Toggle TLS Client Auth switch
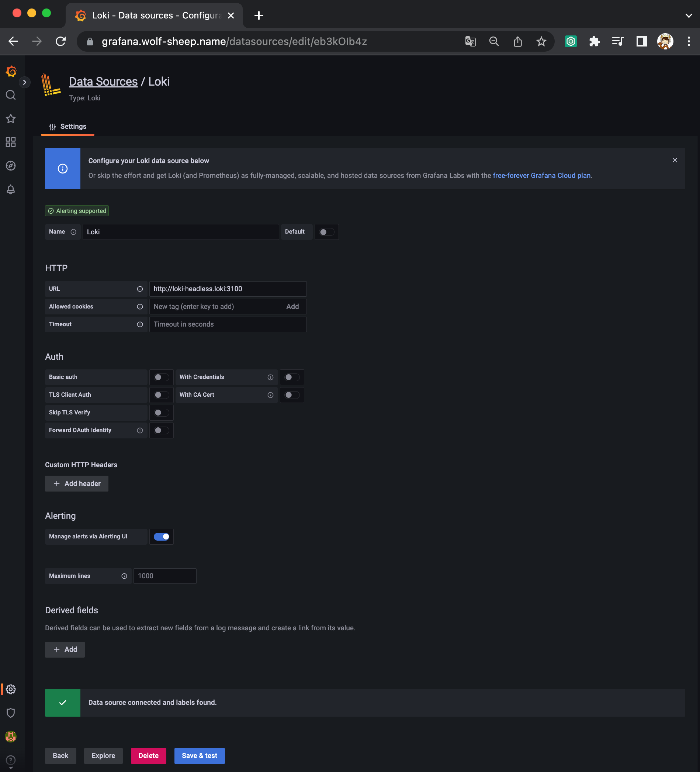700x772 pixels. pyautogui.click(x=162, y=395)
